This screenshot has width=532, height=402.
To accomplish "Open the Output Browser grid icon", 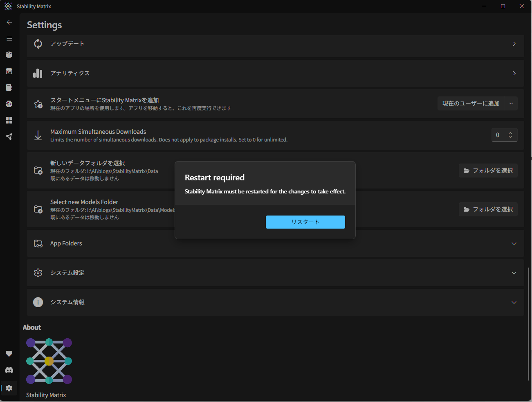I will 9,120.
